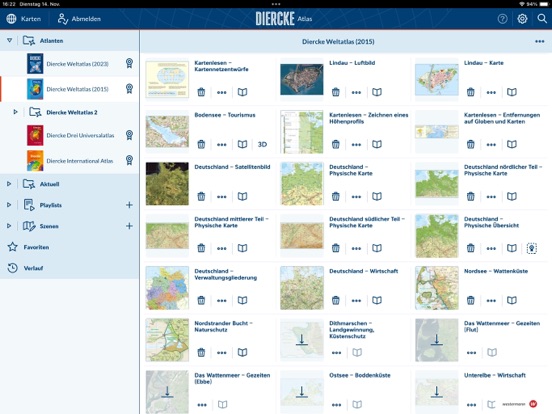
Task: Expand the Aktuell section
Action: (9, 184)
